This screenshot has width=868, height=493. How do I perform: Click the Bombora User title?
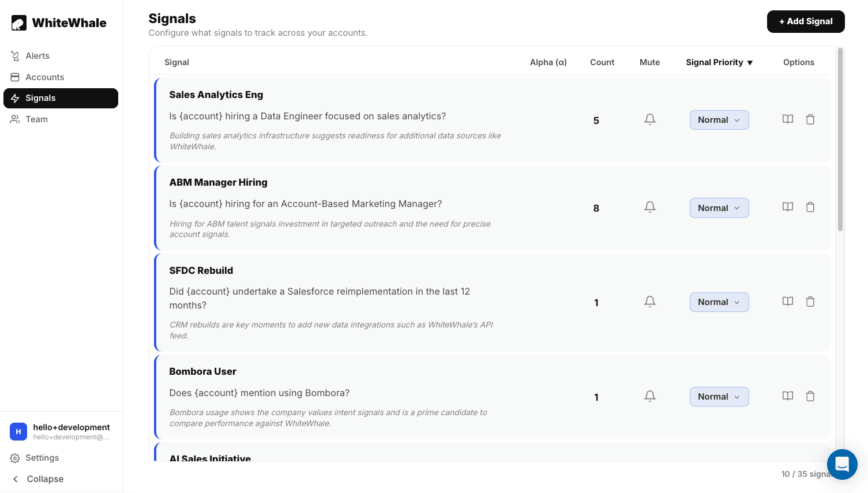click(203, 371)
